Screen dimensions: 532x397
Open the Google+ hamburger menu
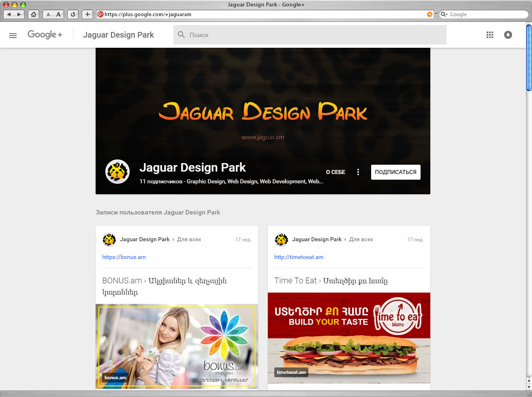(13, 35)
